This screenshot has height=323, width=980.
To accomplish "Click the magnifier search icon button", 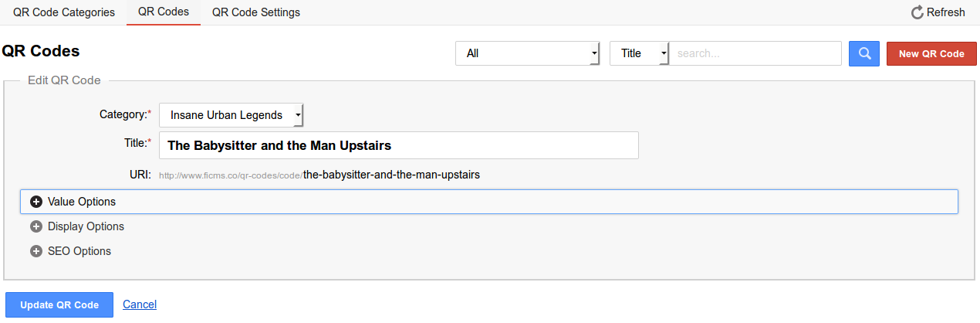I will [x=864, y=54].
